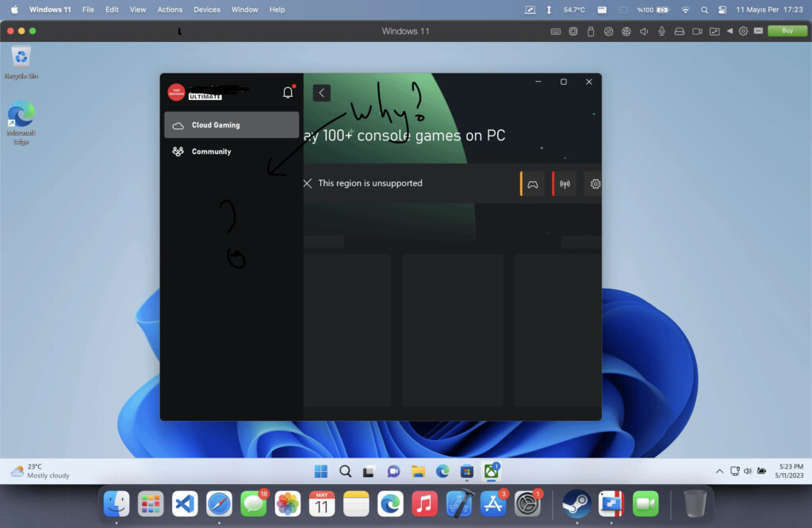812x528 pixels.
Task: Open the View menu
Action: click(138, 10)
